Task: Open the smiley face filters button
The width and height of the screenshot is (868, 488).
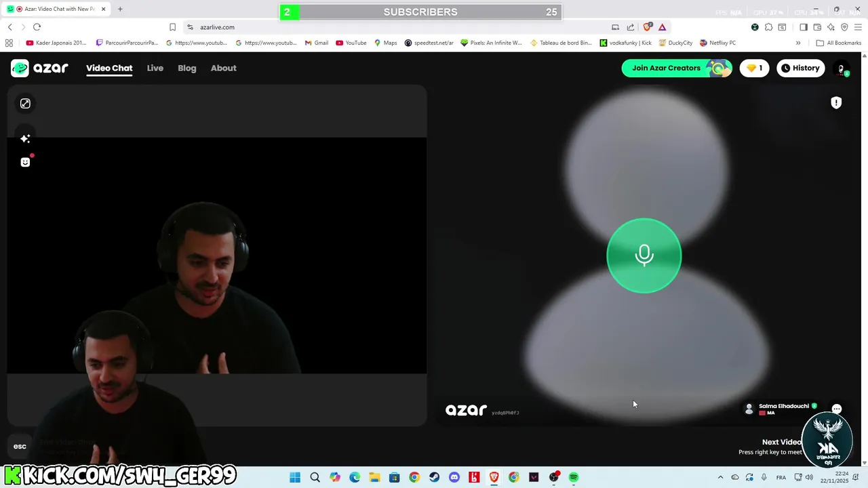Action: click(25, 162)
